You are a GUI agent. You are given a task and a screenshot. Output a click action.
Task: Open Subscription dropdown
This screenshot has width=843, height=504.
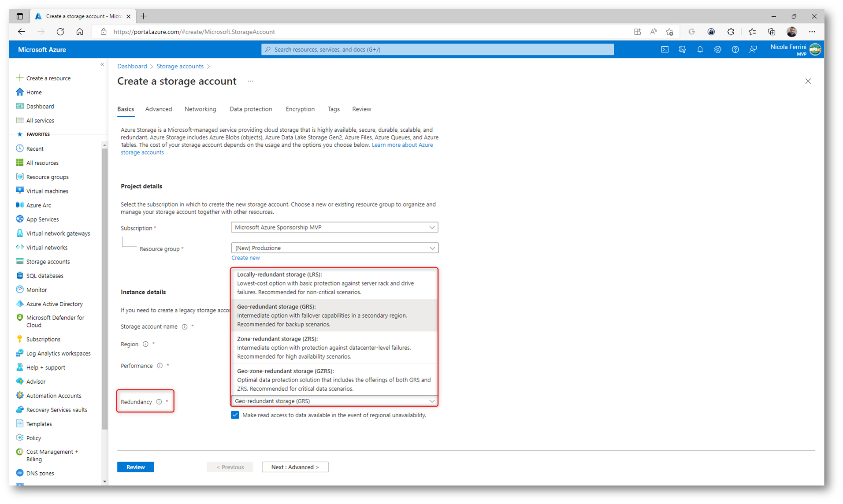(x=334, y=227)
